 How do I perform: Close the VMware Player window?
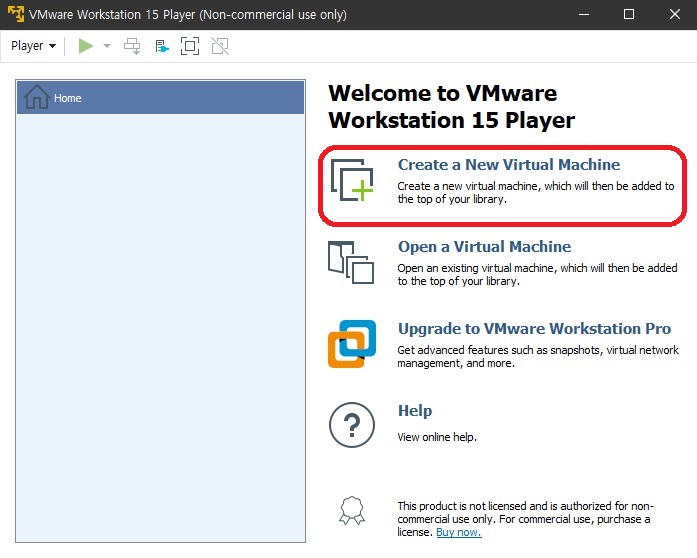(x=675, y=14)
